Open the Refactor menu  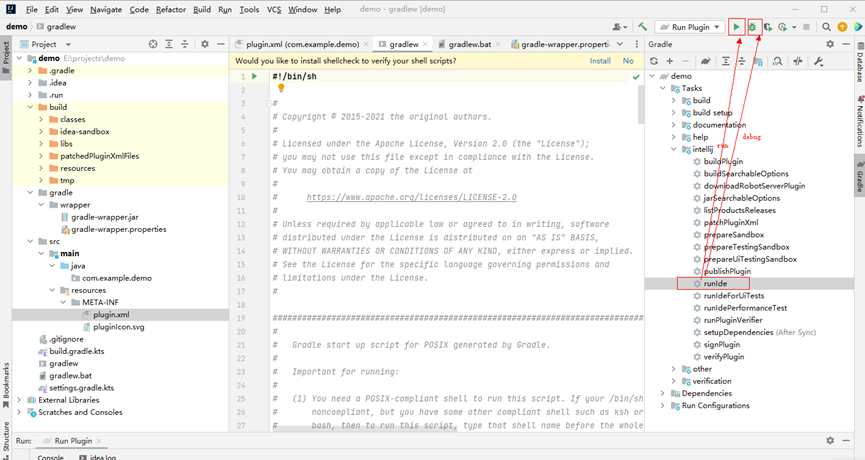pyautogui.click(x=170, y=9)
